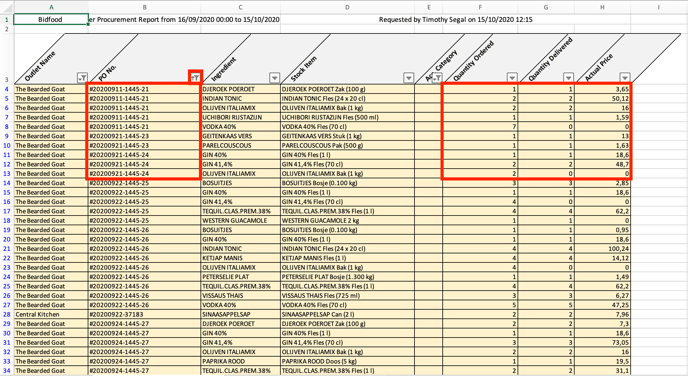Select column header B
Image resolution: width=688 pixels, height=376 pixels.
click(x=144, y=7)
